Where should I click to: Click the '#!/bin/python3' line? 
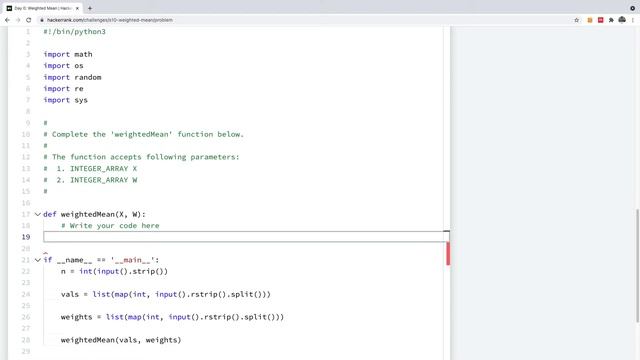point(74,31)
